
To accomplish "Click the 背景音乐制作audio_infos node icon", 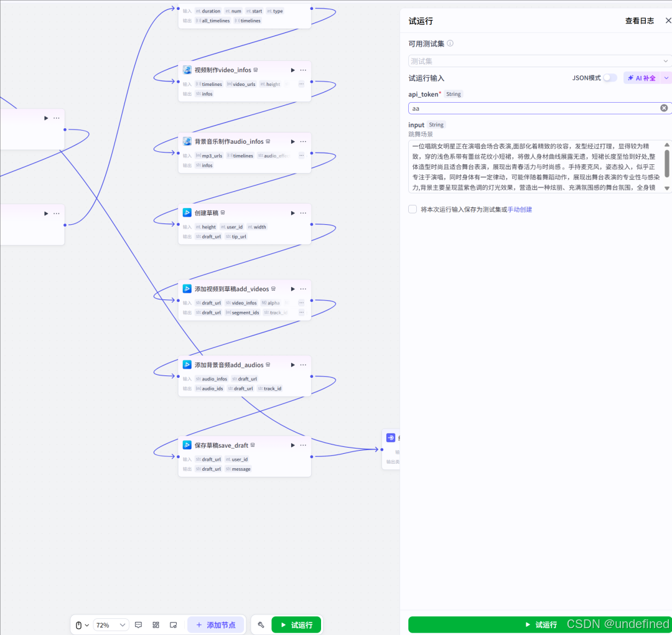I will point(187,141).
